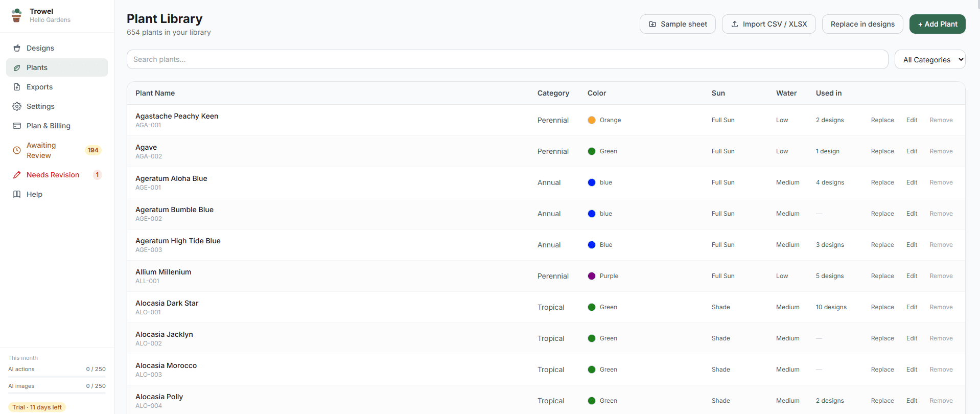The width and height of the screenshot is (980, 414).
Task: Click the Trowel potted plant logo
Action: (x=17, y=15)
